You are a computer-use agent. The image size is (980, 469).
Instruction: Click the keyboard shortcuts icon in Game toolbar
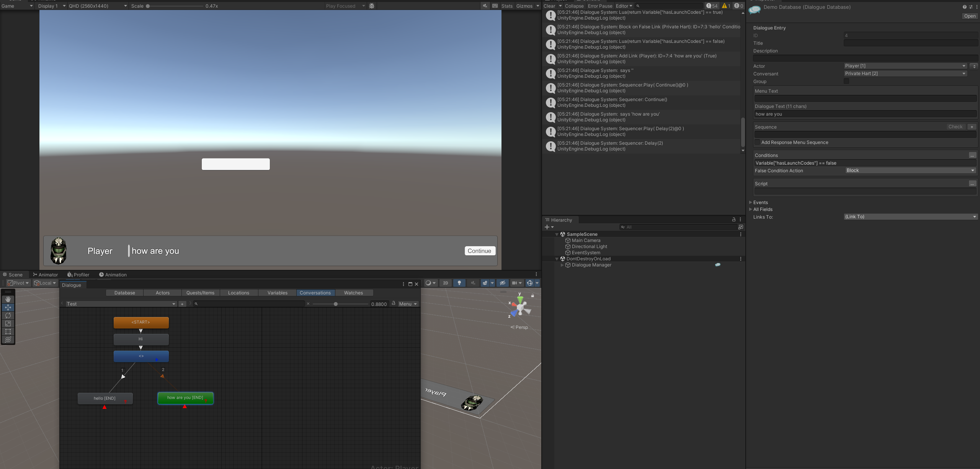point(495,6)
